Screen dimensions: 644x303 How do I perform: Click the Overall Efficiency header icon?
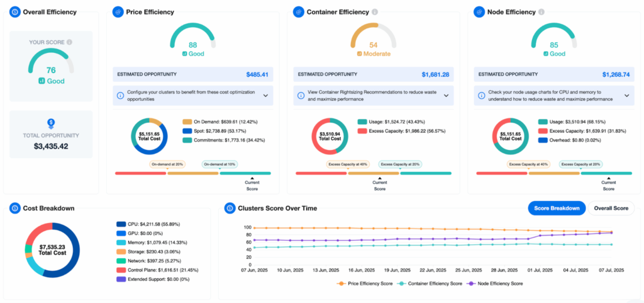(x=14, y=12)
